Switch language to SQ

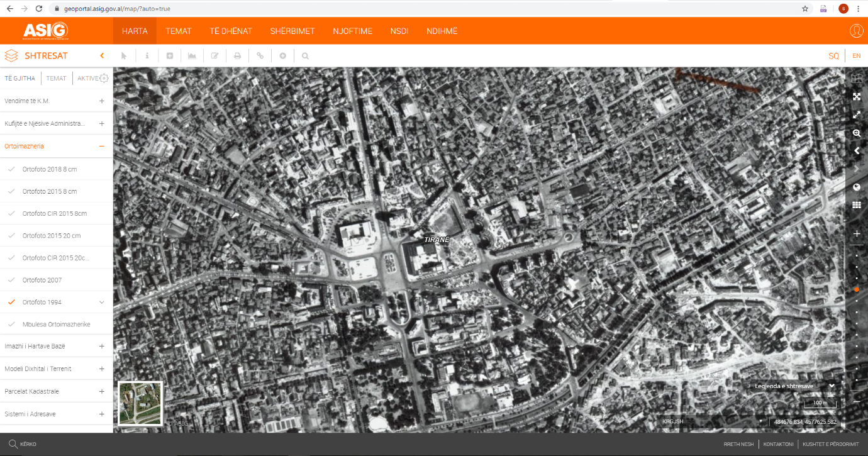(x=833, y=56)
